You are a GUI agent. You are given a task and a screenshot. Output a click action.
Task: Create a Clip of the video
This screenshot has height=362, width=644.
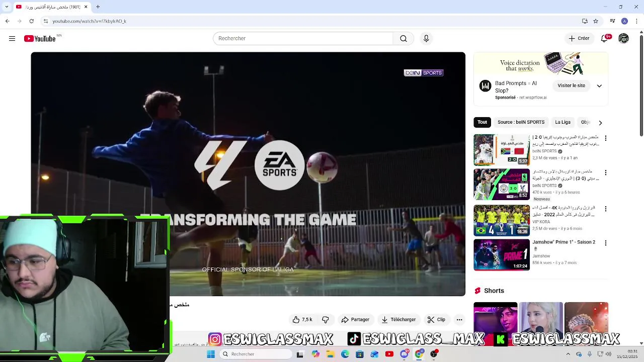click(436, 320)
